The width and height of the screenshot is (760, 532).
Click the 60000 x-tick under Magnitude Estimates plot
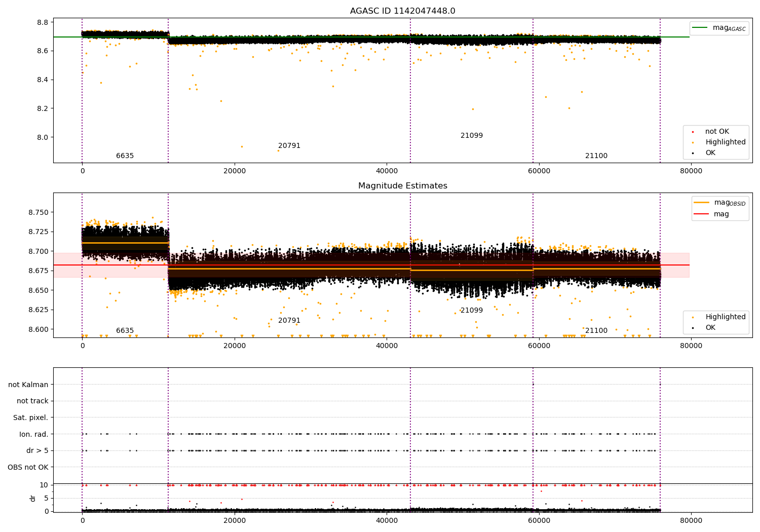click(x=539, y=346)
